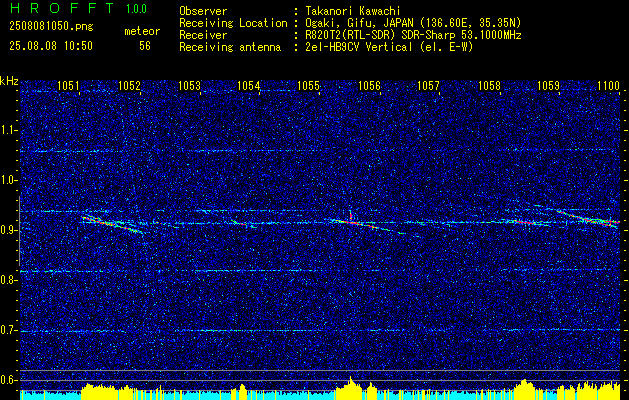Click the 1052 time marker
Viewport: 629px width, 400px height.
pos(130,85)
